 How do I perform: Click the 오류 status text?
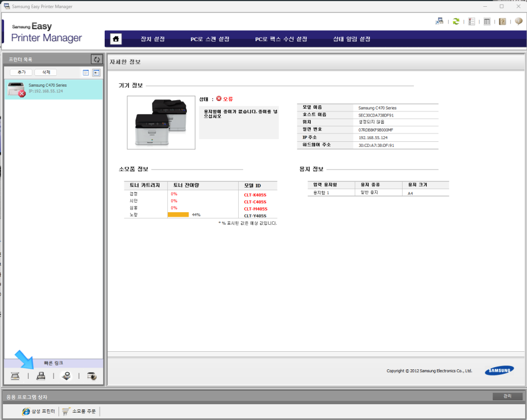coord(228,99)
